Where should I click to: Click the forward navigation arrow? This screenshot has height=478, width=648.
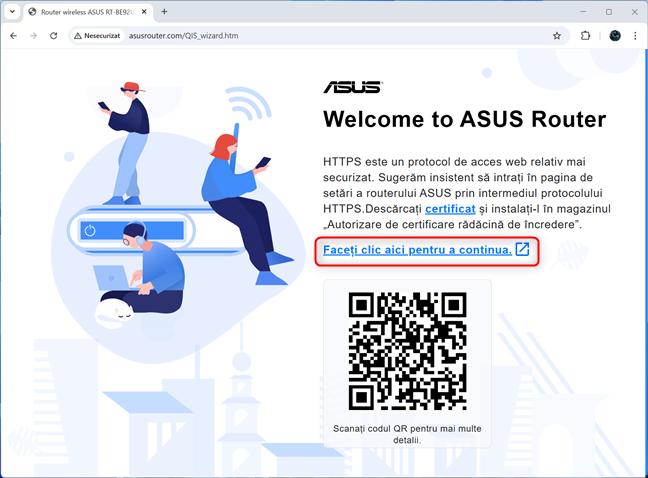pos(33,36)
